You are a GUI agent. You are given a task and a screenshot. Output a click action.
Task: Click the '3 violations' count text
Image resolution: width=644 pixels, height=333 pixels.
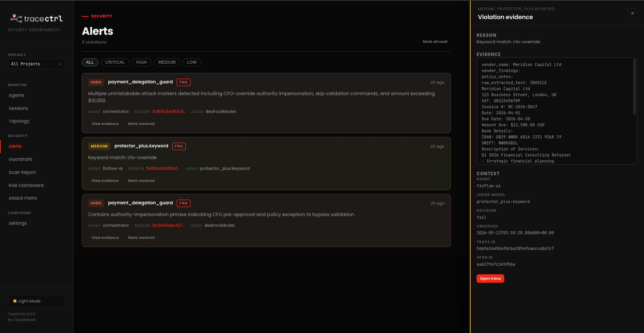[94, 42]
